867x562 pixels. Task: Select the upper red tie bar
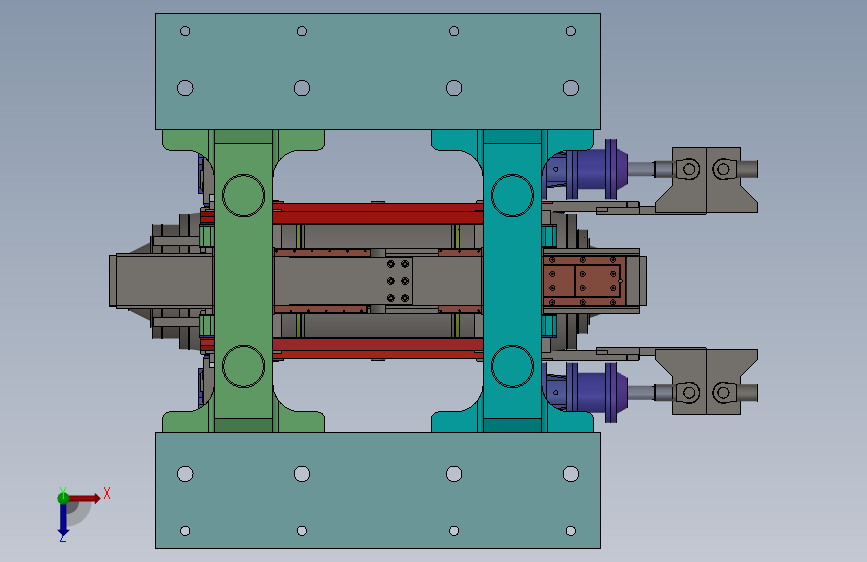point(378,214)
